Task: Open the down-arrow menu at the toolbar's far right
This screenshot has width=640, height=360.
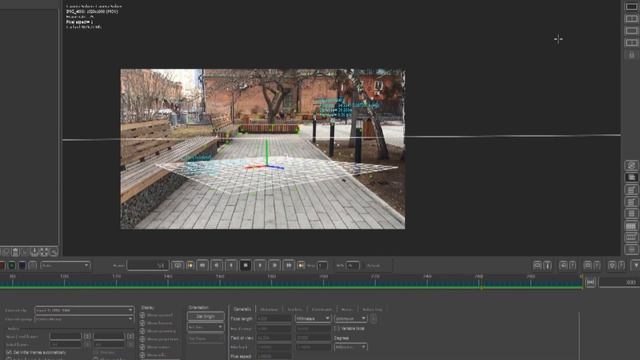Action: (x=636, y=266)
